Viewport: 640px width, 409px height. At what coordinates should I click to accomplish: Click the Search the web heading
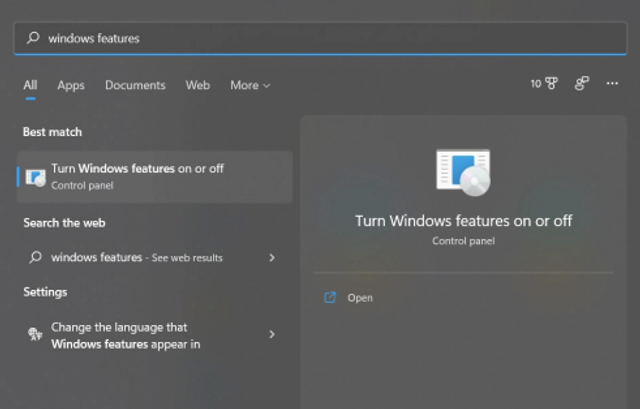64,223
